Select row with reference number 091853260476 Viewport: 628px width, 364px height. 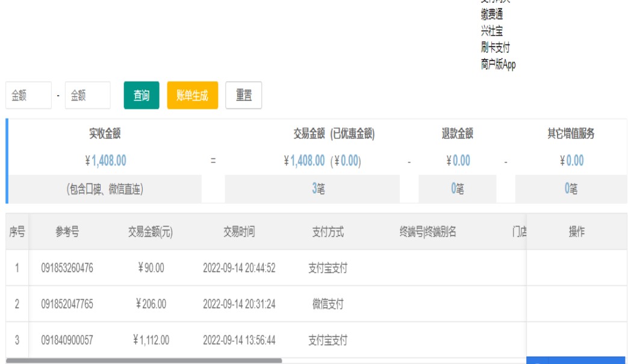coord(67,268)
